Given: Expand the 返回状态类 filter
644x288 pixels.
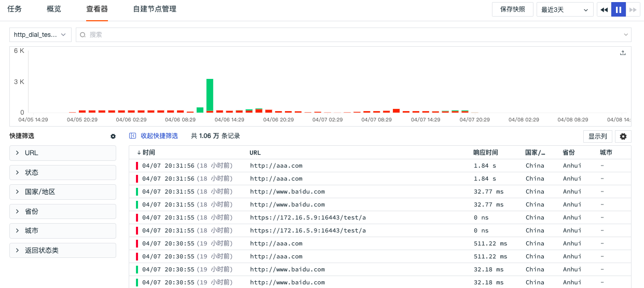Looking at the screenshot, I should [62, 250].
